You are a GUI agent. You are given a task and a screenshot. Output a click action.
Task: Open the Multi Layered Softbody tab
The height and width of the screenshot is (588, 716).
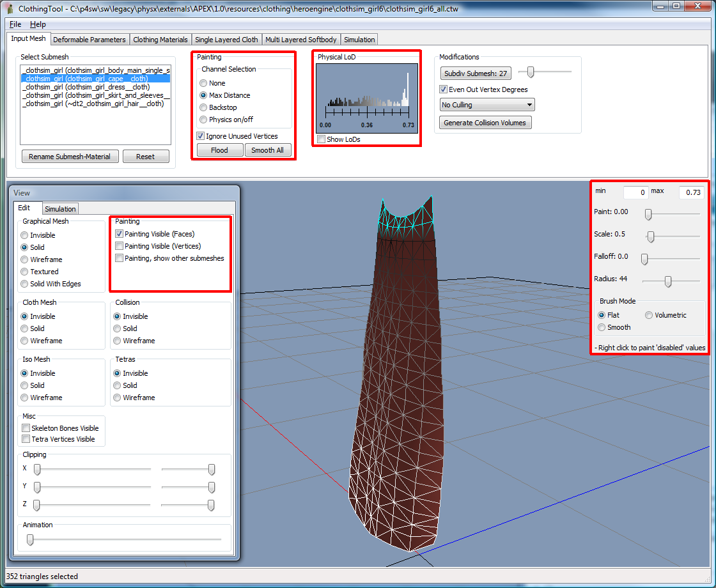coord(301,40)
